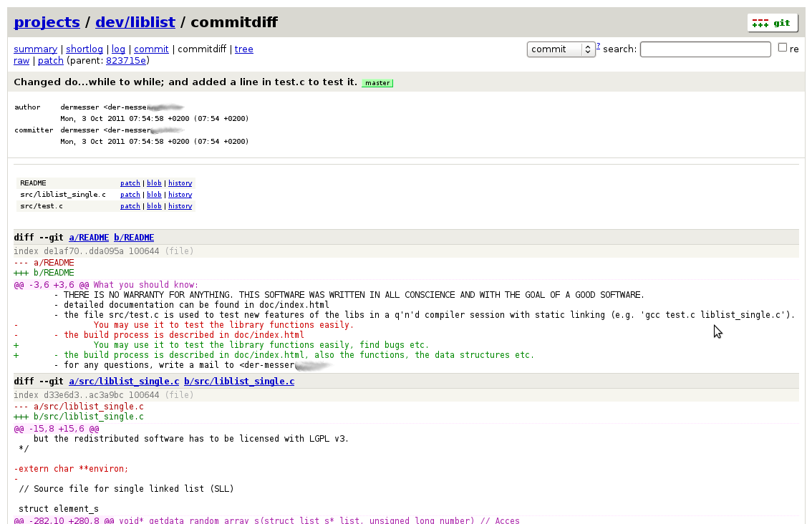View history of src/test.c
The image size is (812, 524).
click(180, 206)
